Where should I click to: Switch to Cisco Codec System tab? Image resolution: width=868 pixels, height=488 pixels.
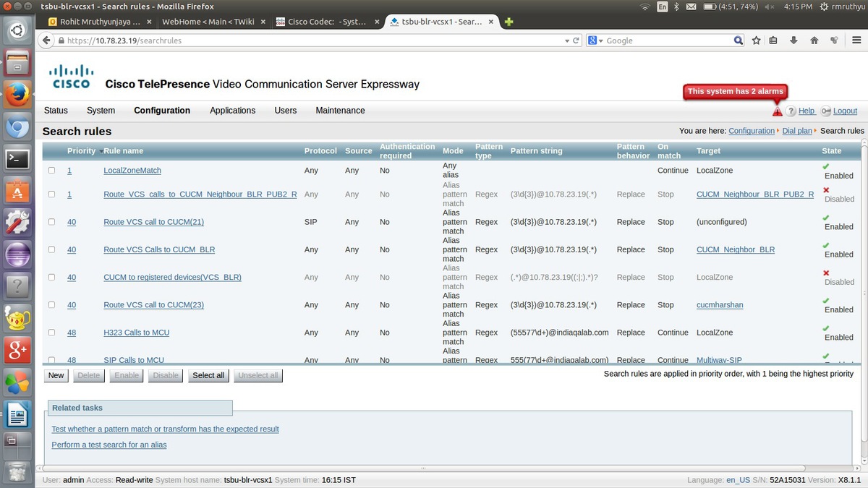coord(327,22)
